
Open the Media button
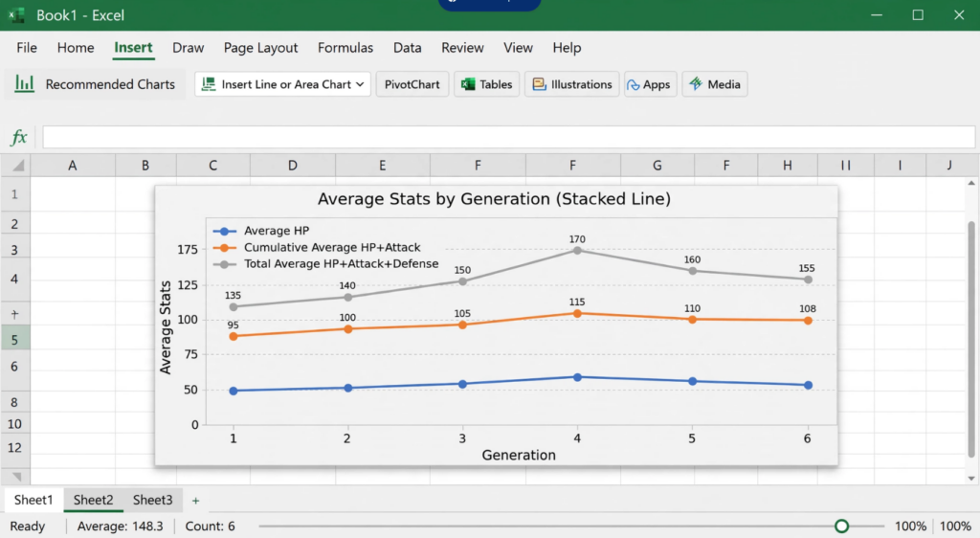coord(715,84)
